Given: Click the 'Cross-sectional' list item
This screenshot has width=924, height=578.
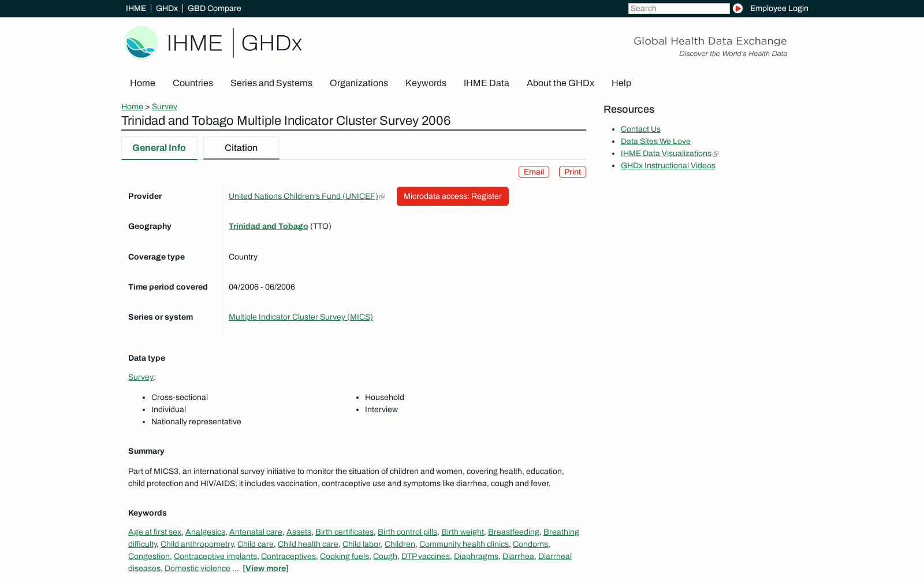Looking at the screenshot, I should (180, 397).
